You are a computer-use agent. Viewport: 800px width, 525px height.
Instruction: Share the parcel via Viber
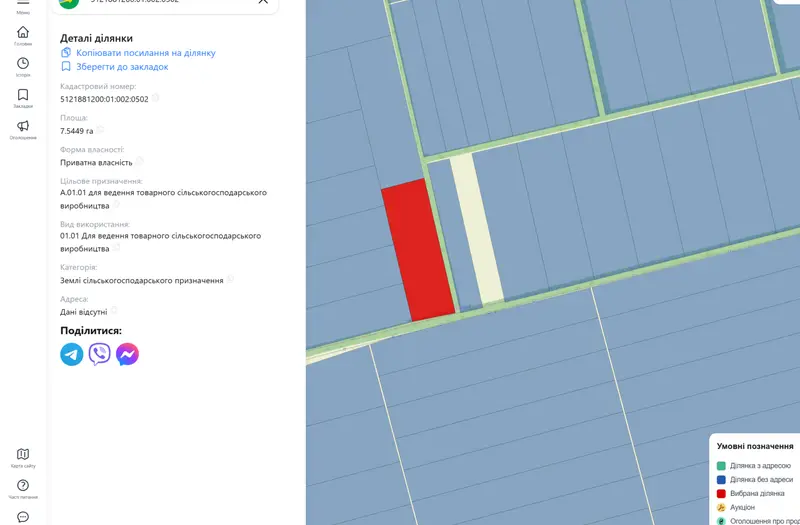[99, 354]
